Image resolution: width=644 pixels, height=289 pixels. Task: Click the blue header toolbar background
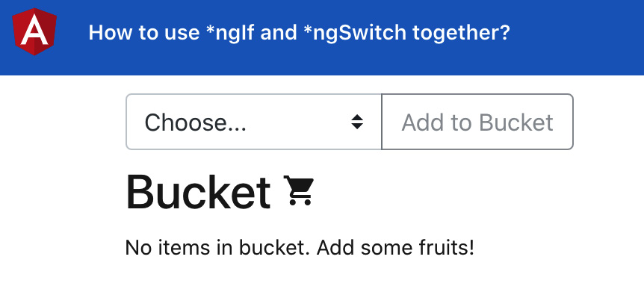575,37
